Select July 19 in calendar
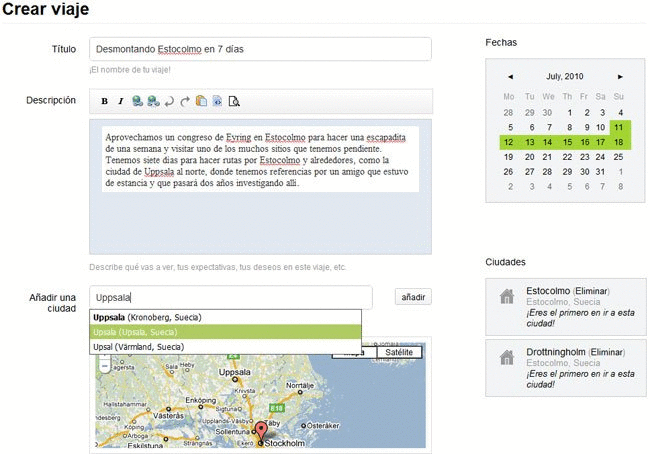This screenshot has height=454, width=650. pos(509,157)
